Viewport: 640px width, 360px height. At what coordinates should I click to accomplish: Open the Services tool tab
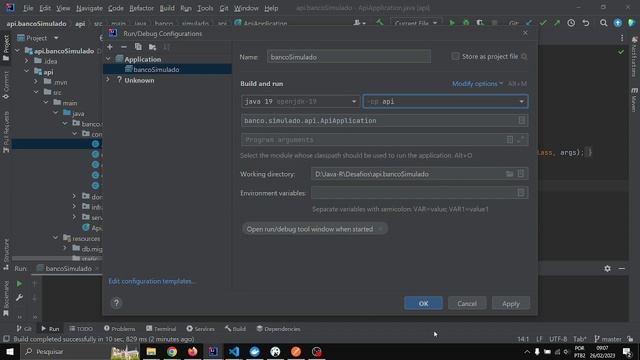(200, 329)
